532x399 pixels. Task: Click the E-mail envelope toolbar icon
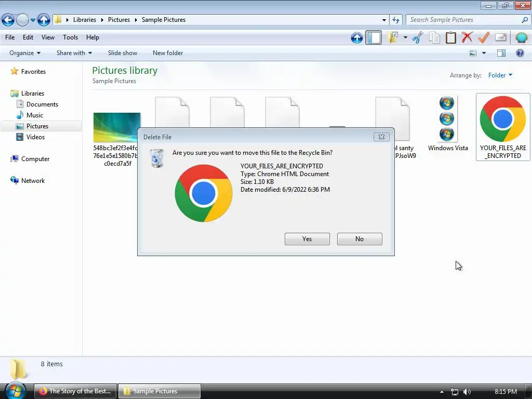pyautogui.click(x=500, y=37)
